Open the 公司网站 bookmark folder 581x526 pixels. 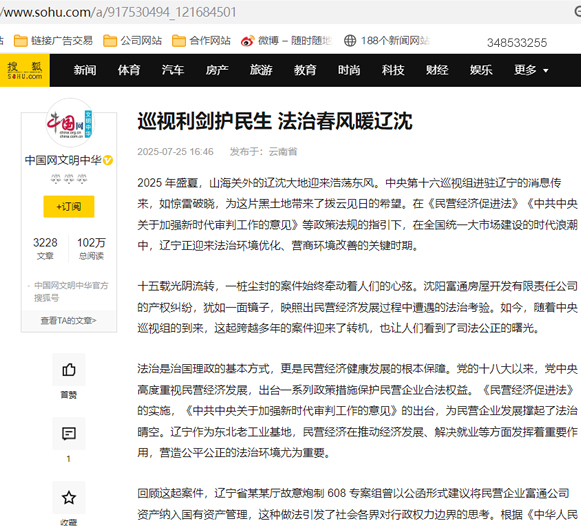pos(132,40)
